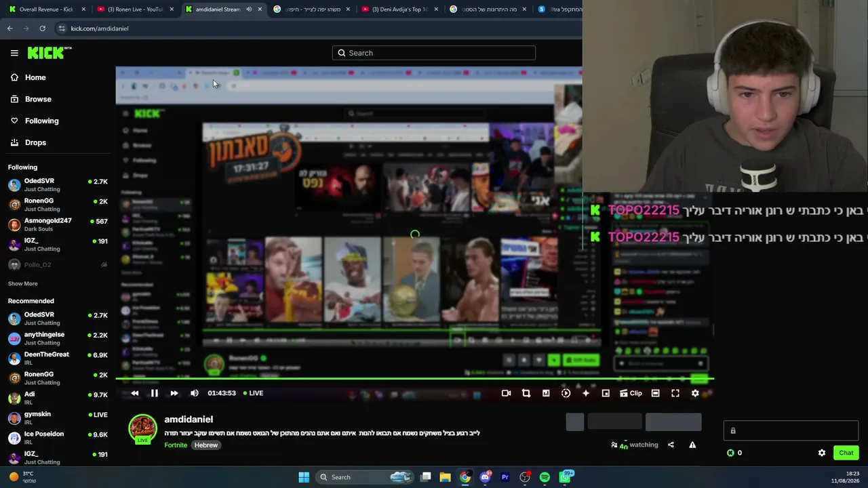
Task: Expand the followed channels with Show More
Action: [x=23, y=283]
